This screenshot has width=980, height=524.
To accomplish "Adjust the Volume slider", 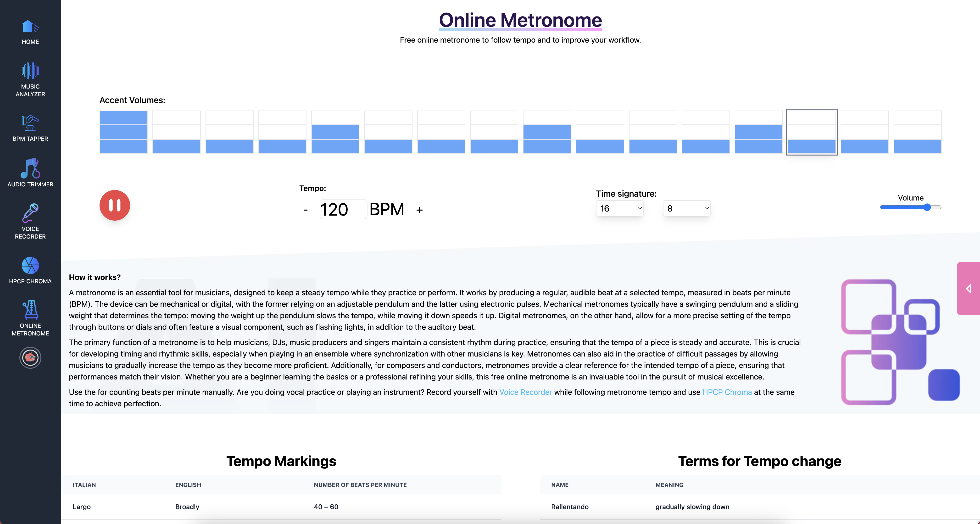I will 927,207.
